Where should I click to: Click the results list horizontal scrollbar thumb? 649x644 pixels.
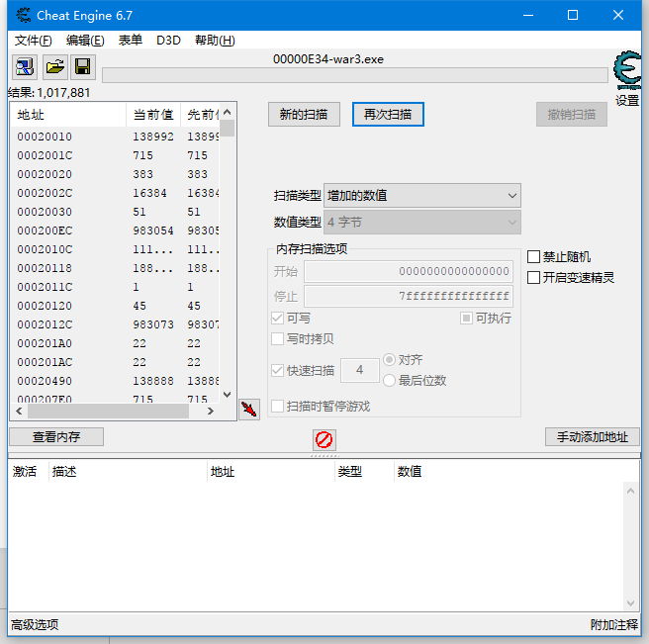coord(108,411)
